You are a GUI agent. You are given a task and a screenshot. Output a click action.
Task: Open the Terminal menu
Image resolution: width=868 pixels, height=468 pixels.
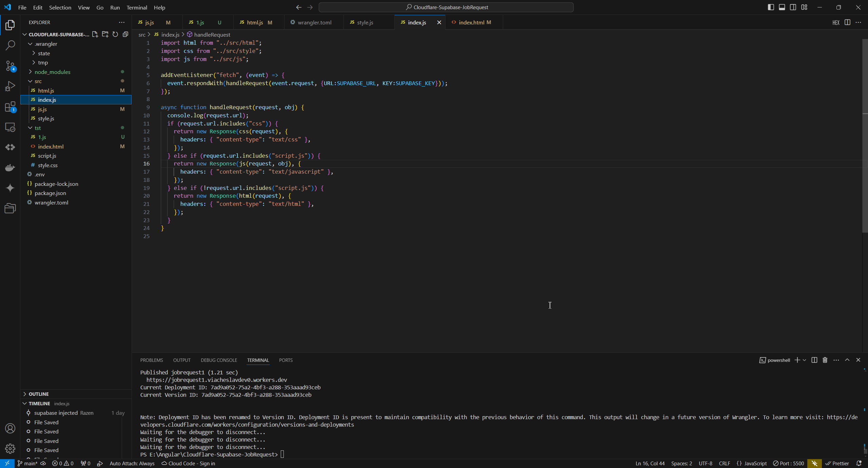(136, 7)
